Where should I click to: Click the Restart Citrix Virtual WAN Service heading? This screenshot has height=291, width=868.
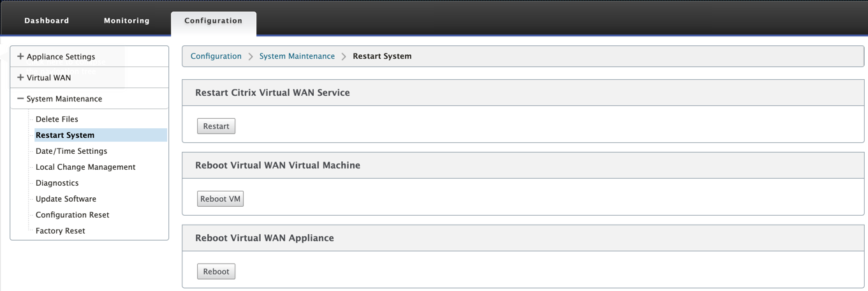tap(272, 93)
